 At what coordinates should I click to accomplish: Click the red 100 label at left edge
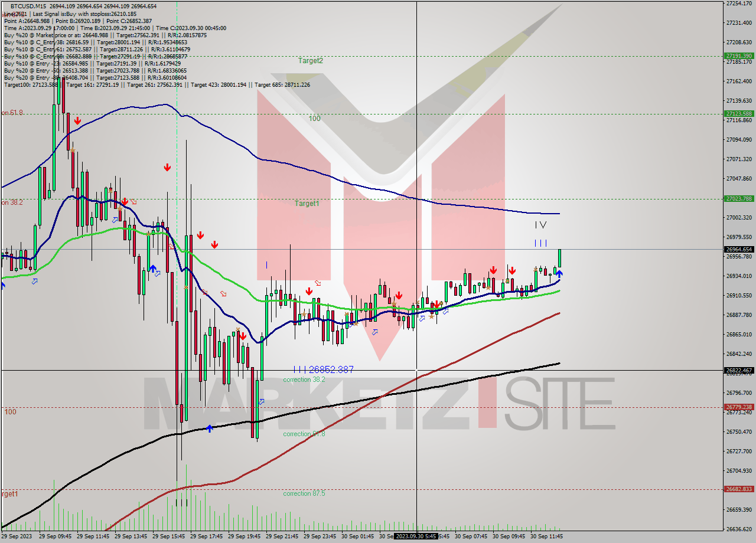[x=11, y=411]
